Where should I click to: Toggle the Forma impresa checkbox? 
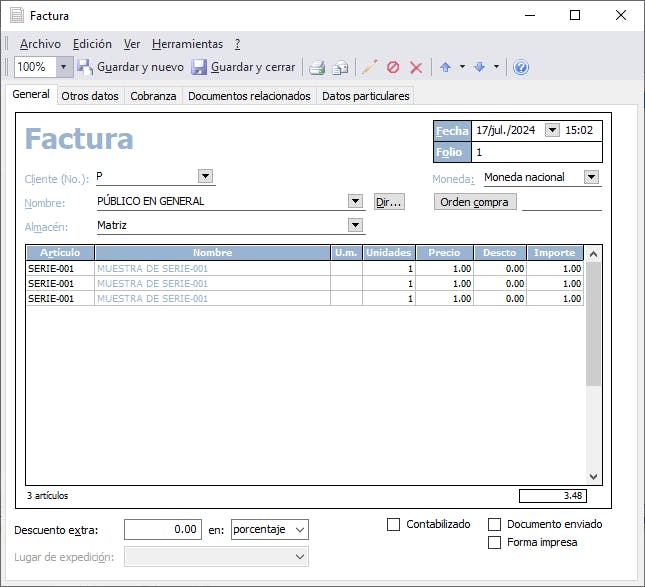(494, 542)
